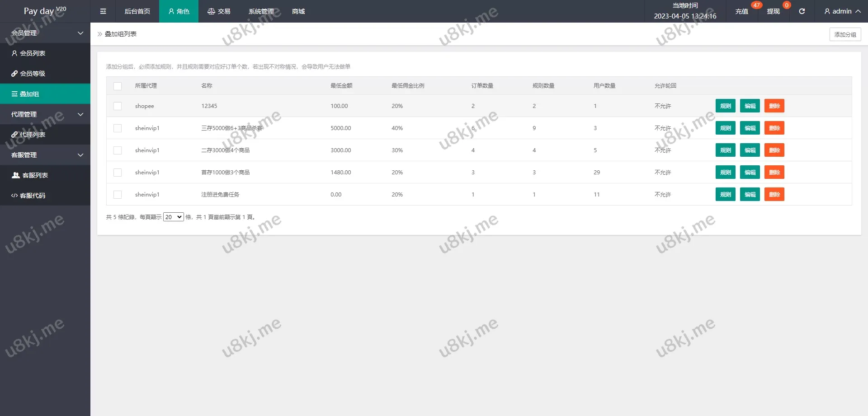The width and height of the screenshot is (868, 416).
Task: Click the 充值 notification with badge 47
Action: 741,11
